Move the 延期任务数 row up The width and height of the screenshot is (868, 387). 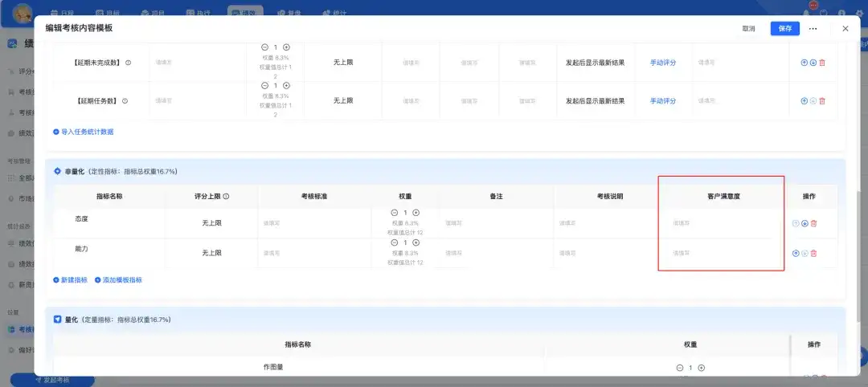pos(805,100)
